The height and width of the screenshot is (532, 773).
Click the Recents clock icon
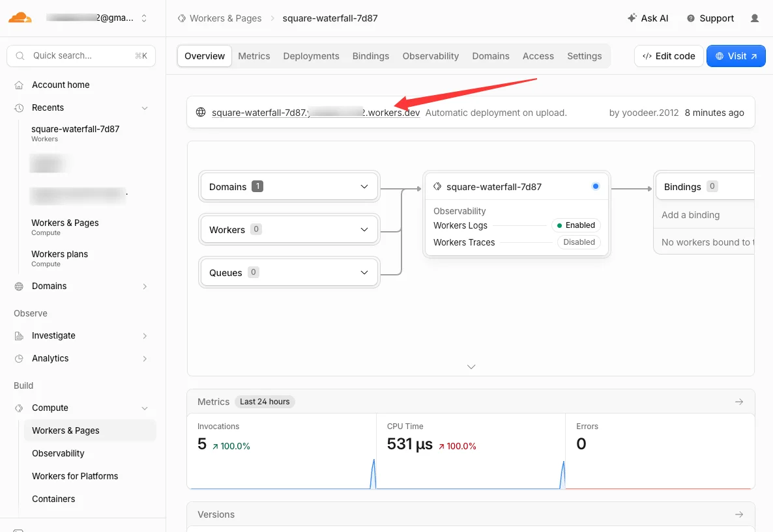tap(19, 108)
